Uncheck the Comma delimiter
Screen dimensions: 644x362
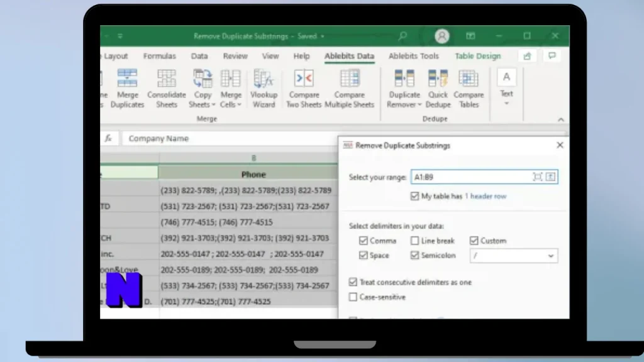(363, 241)
